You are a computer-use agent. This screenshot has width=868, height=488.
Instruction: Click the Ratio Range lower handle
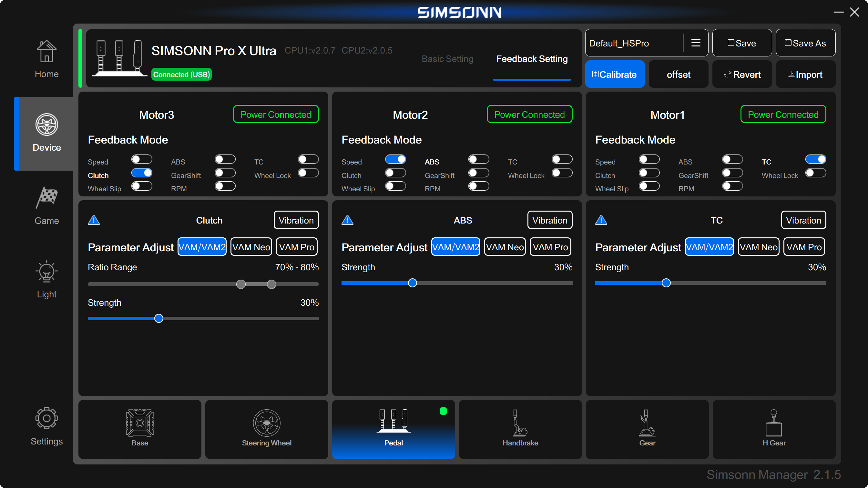click(241, 284)
